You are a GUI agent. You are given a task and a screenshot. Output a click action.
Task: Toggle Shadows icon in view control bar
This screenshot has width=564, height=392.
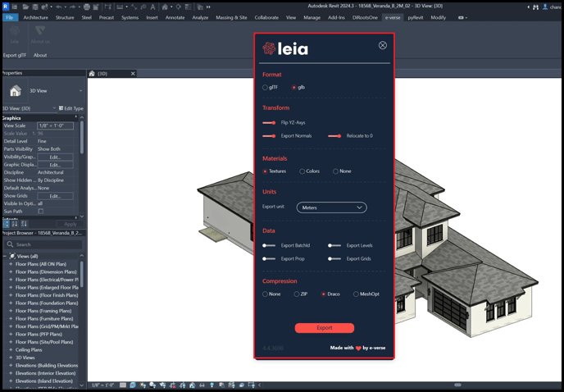(x=152, y=385)
